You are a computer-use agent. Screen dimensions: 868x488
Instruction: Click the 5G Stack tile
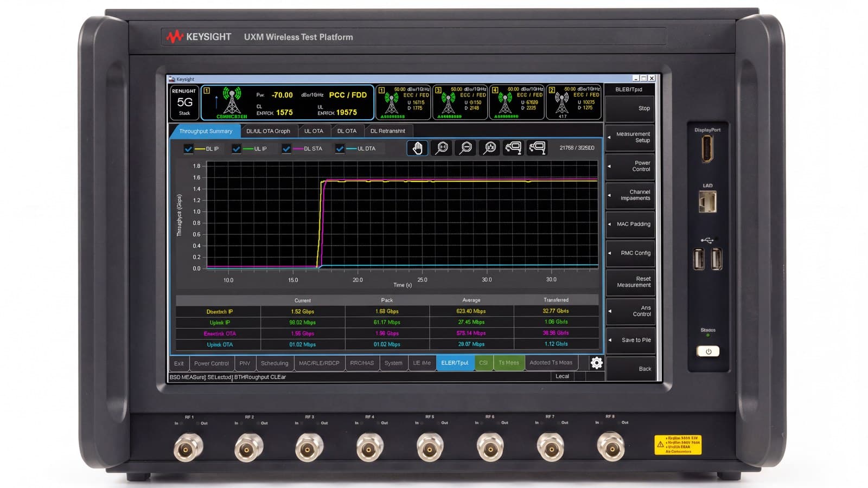[184, 102]
